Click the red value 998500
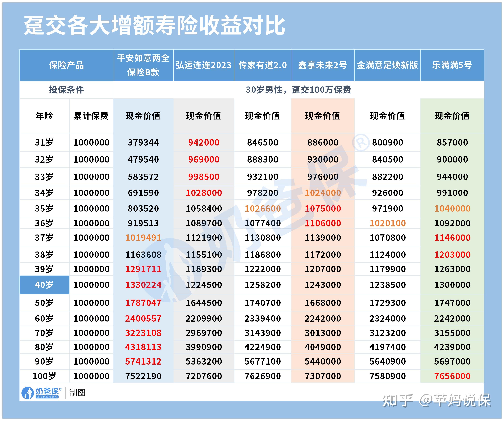Image resolution: width=504 pixels, height=421 pixels. (204, 177)
